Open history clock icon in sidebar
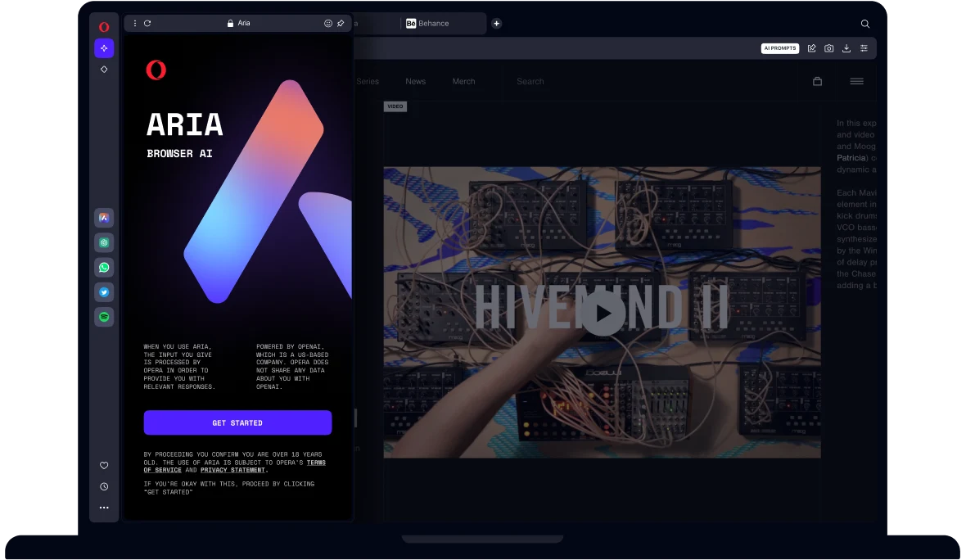The width and height of the screenshot is (966, 560). pyautogui.click(x=104, y=486)
